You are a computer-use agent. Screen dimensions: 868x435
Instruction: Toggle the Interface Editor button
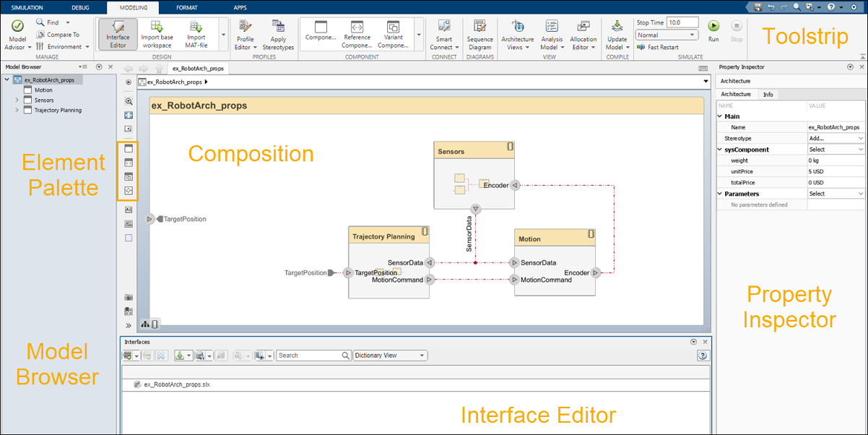click(x=118, y=34)
